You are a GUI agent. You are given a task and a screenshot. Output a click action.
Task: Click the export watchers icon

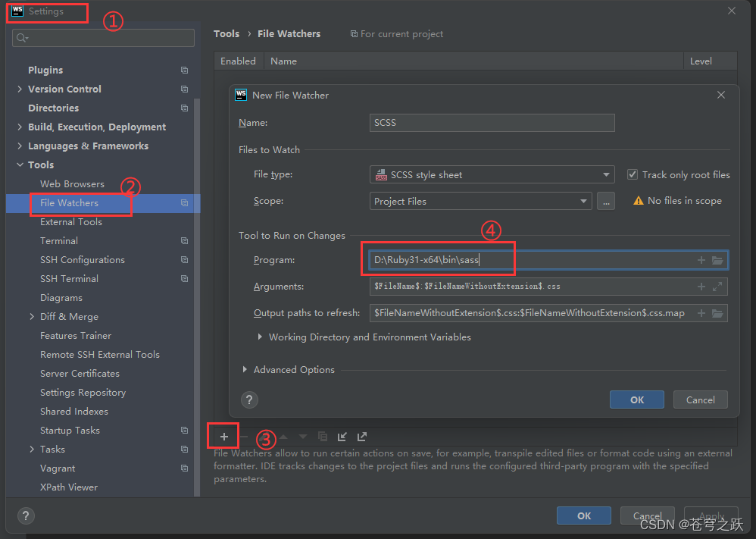click(362, 436)
